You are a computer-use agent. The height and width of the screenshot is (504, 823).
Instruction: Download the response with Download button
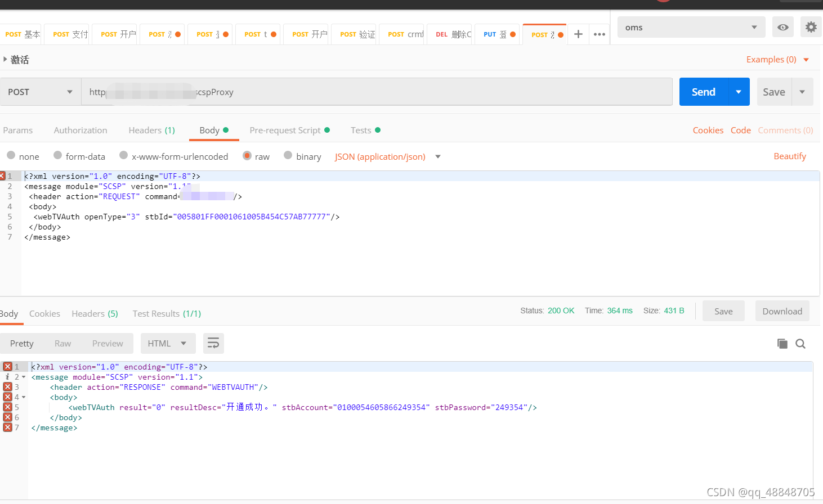(x=782, y=311)
